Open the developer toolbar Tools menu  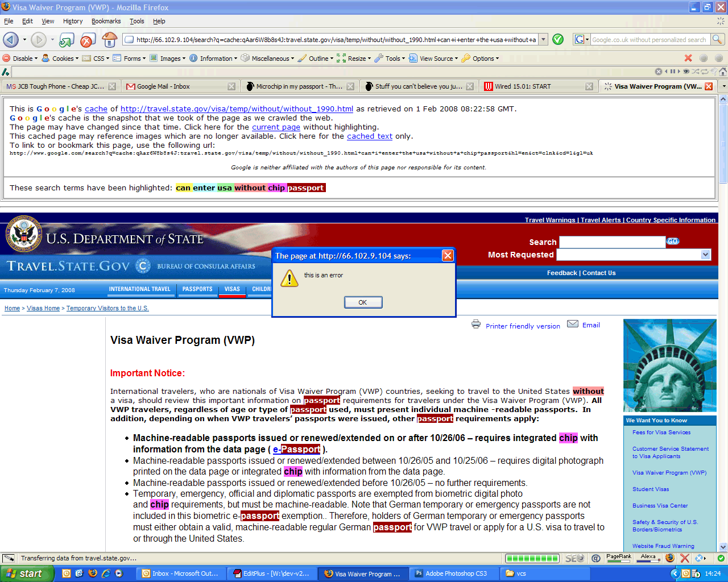pos(390,59)
